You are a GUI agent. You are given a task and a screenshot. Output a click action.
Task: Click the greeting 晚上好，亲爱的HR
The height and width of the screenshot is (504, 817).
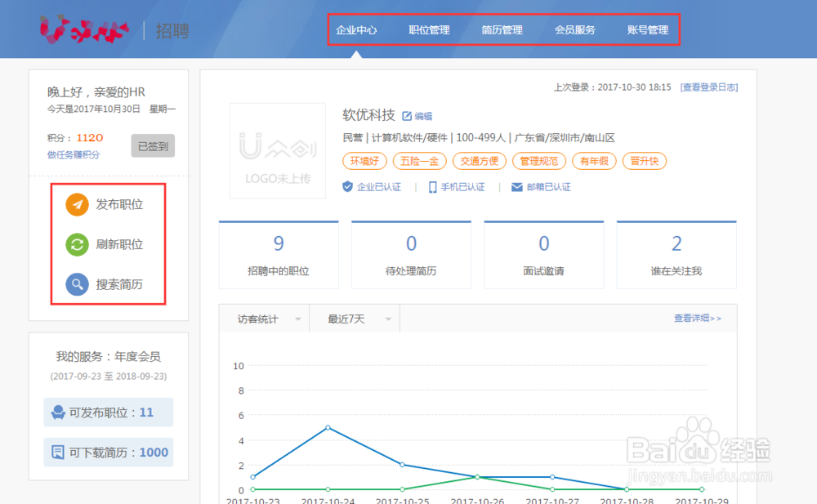[96, 92]
